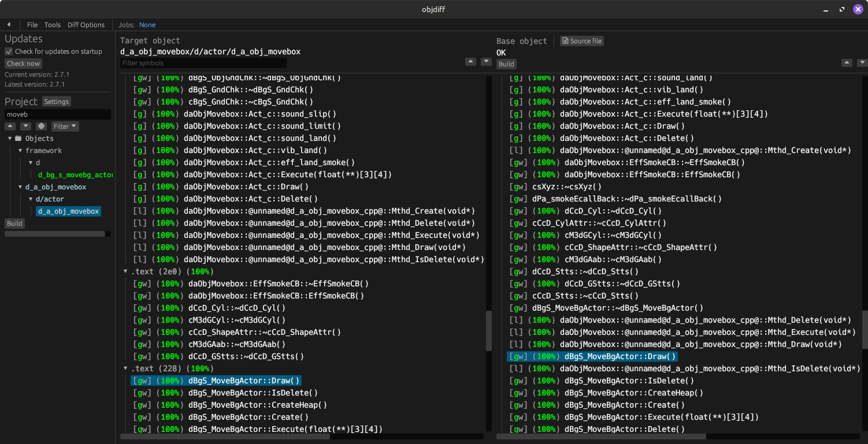This screenshot has height=444, width=868.
Task: Click the Filter symbols input field
Action: coord(203,63)
